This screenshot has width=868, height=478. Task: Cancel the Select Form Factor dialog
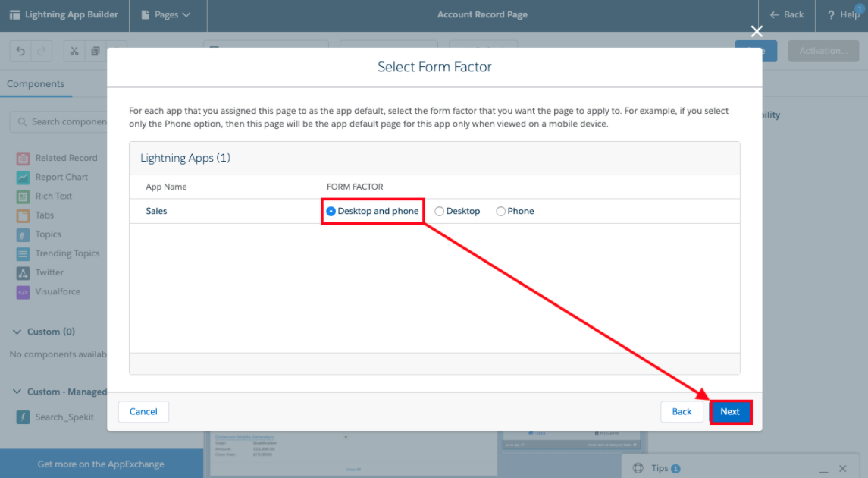(143, 411)
